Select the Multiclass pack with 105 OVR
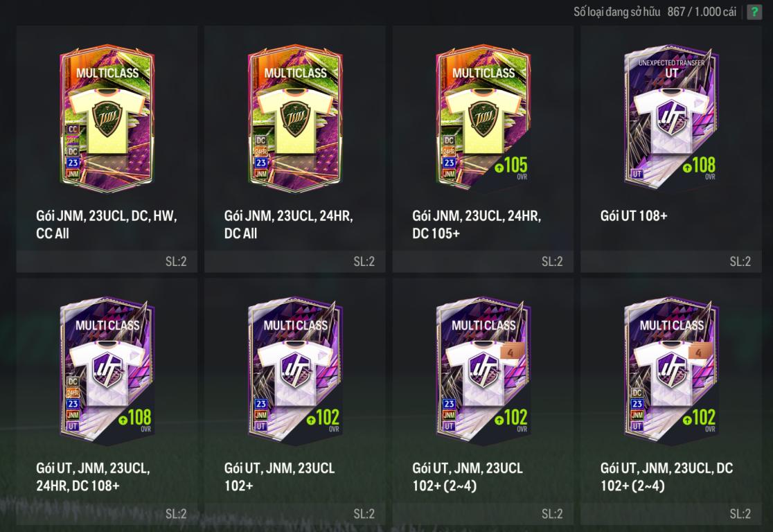The image size is (773, 532). (483, 149)
